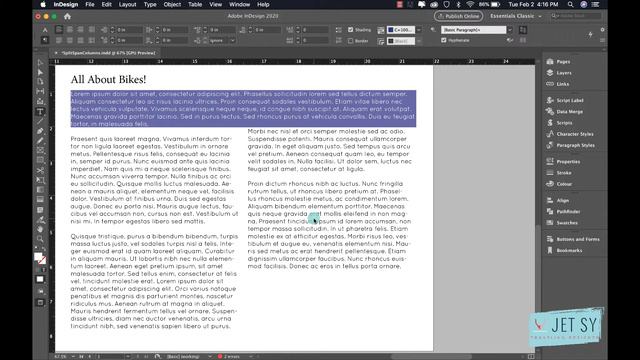
Task: Open the Object menu
Action: [x=172, y=4]
